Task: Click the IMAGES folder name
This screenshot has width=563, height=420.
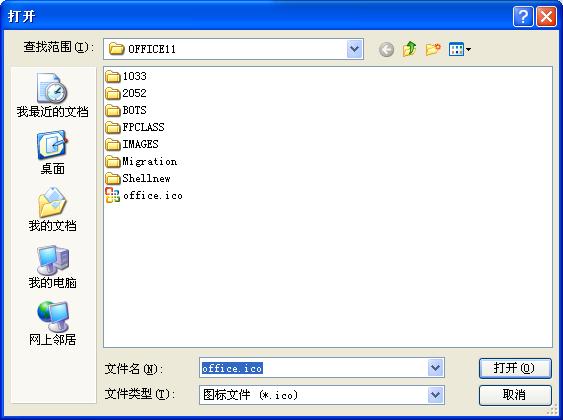Action: 140,144
